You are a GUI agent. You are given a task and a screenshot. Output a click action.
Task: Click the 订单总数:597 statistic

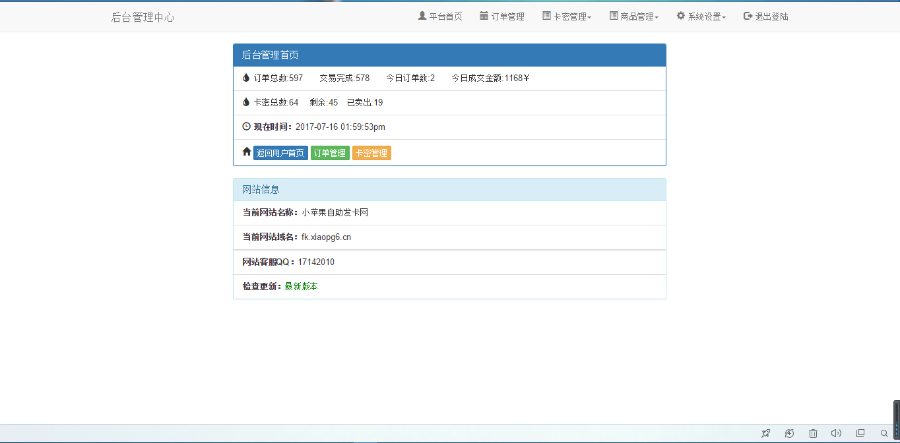click(278, 78)
